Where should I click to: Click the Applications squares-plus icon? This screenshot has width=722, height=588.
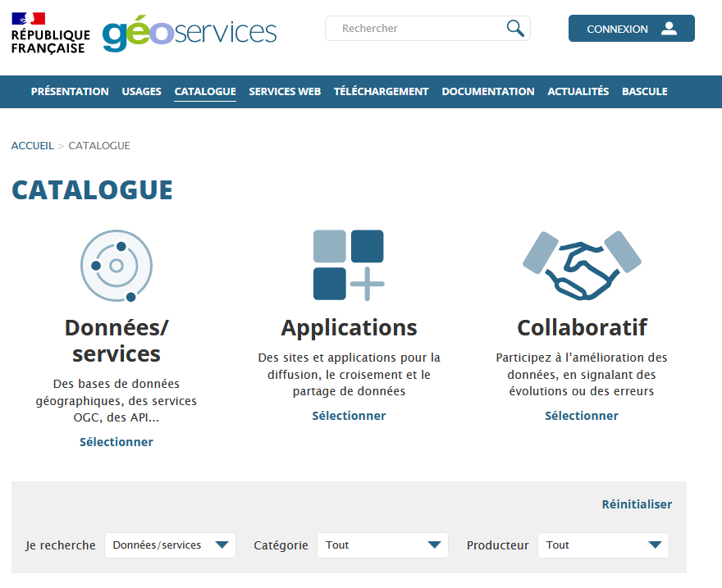coord(349,265)
